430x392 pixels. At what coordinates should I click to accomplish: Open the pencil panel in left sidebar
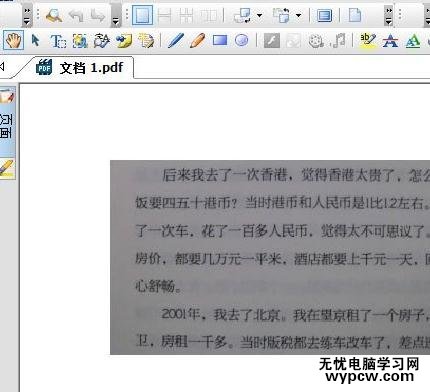[7, 169]
